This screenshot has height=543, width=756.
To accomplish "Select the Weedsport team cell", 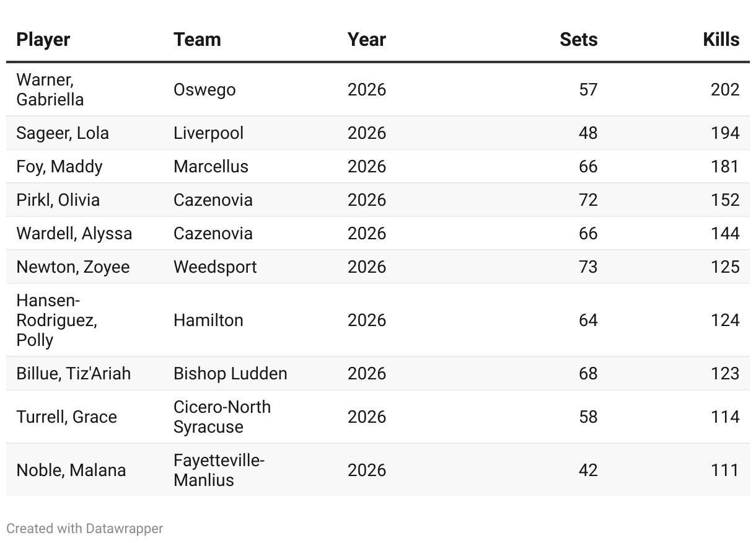I will 215,267.
